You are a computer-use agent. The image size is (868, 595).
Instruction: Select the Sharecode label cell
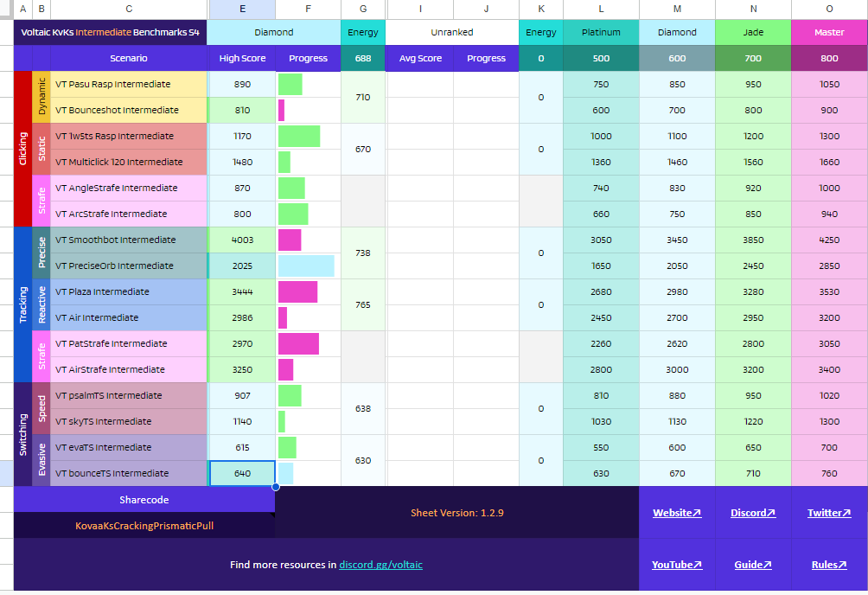tap(144, 500)
